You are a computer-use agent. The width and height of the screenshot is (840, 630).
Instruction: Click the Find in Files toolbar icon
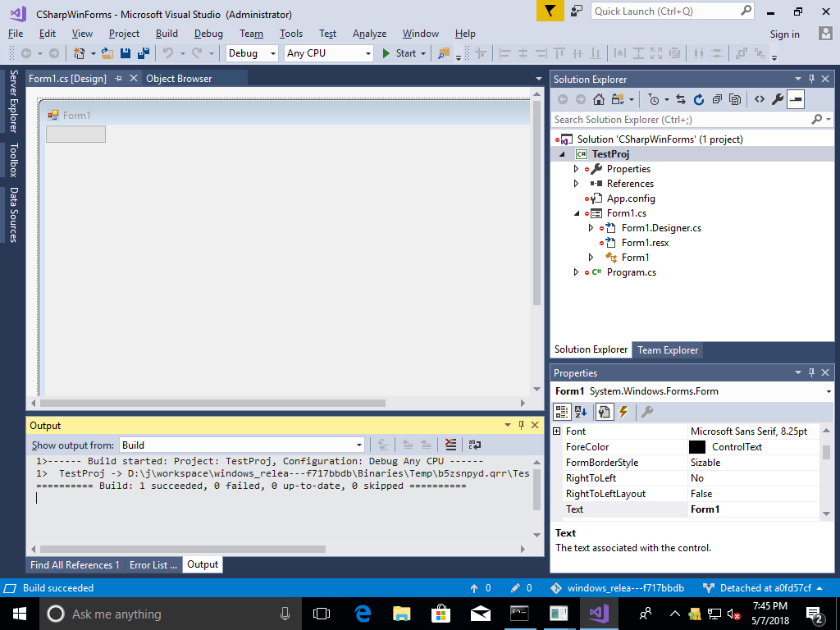[x=444, y=53]
